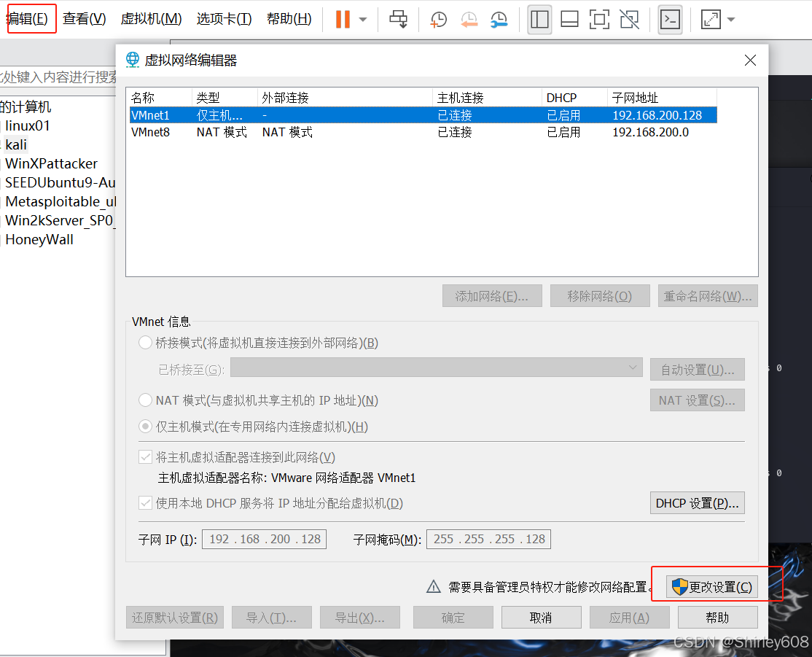Open the 查看(V) menu
The width and height of the screenshot is (812, 657).
click(85, 19)
